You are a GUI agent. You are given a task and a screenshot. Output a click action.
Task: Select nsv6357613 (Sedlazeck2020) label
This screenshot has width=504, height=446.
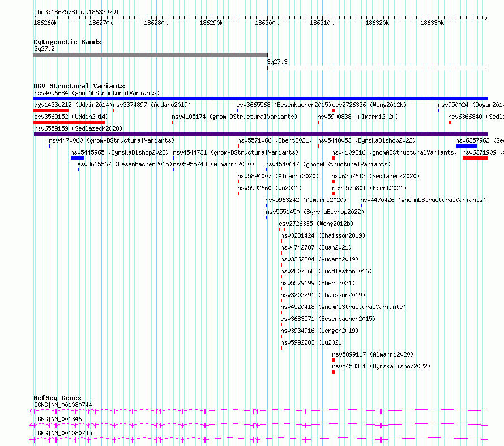pyautogui.click(x=375, y=177)
